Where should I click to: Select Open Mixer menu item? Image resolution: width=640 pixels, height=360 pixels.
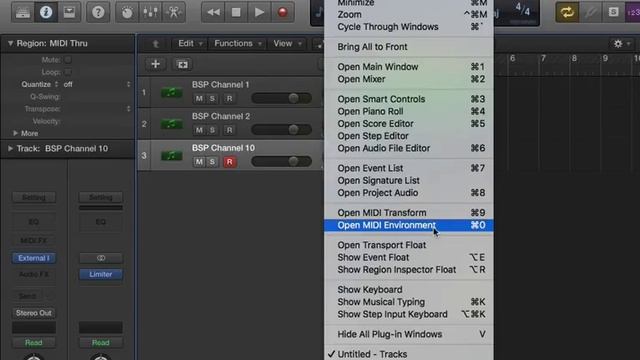[x=409, y=79]
